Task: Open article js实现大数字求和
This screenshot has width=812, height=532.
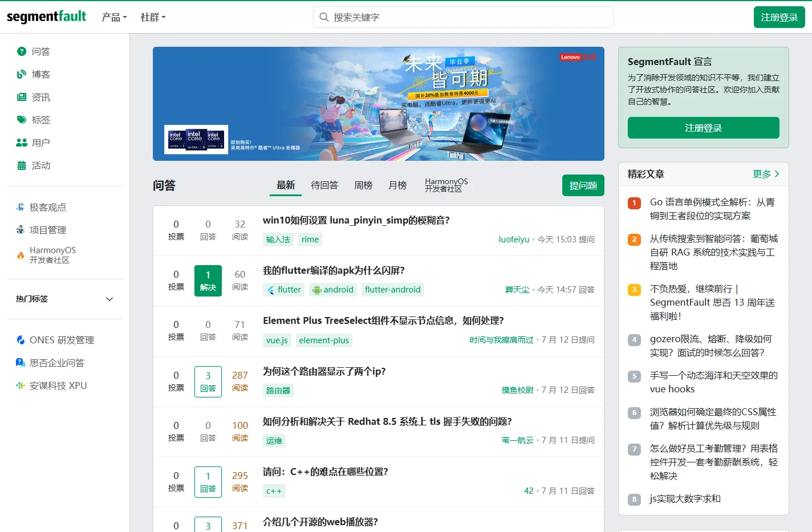Action: (x=685, y=499)
